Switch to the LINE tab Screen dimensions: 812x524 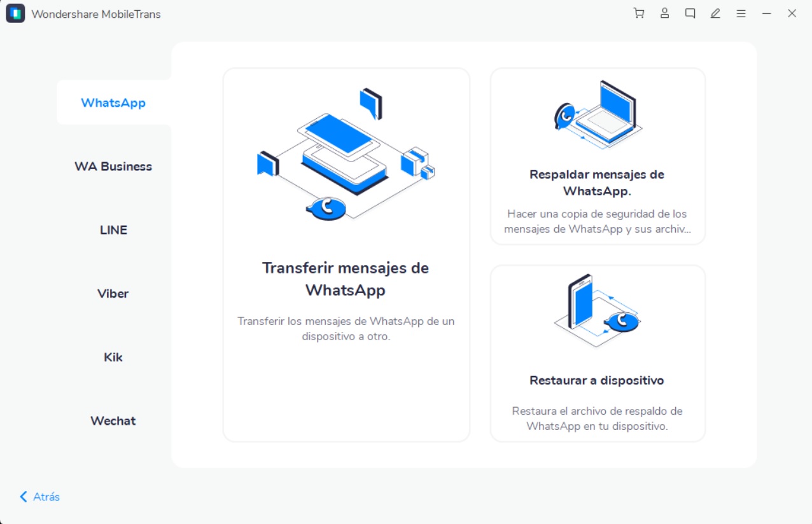pyautogui.click(x=113, y=230)
